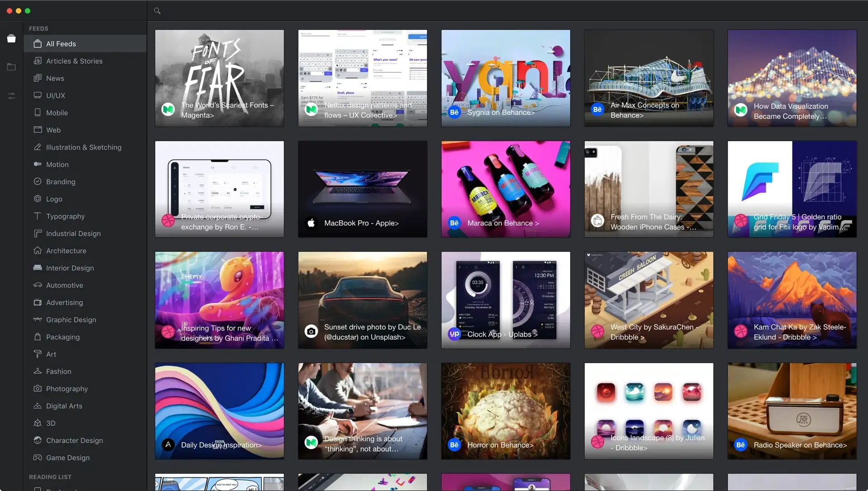Image resolution: width=868 pixels, height=491 pixels.
Task: Switch to the News feed
Action: pos(55,78)
